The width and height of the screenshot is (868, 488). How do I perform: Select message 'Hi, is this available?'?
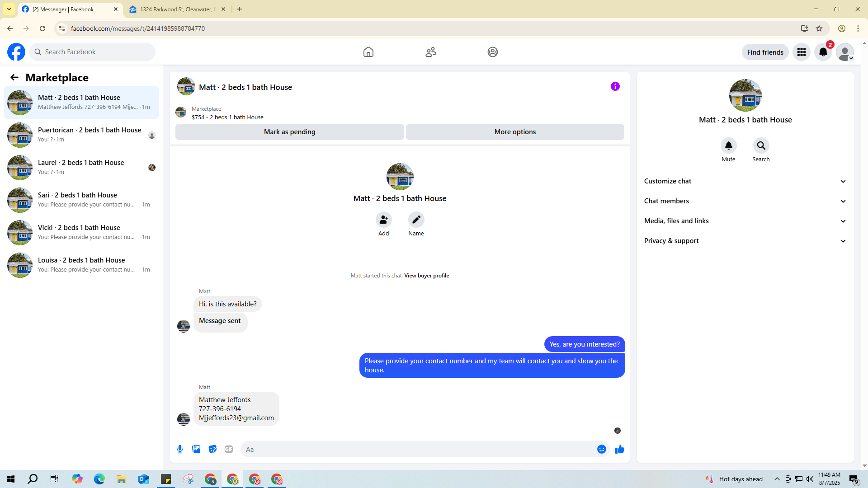(228, 304)
